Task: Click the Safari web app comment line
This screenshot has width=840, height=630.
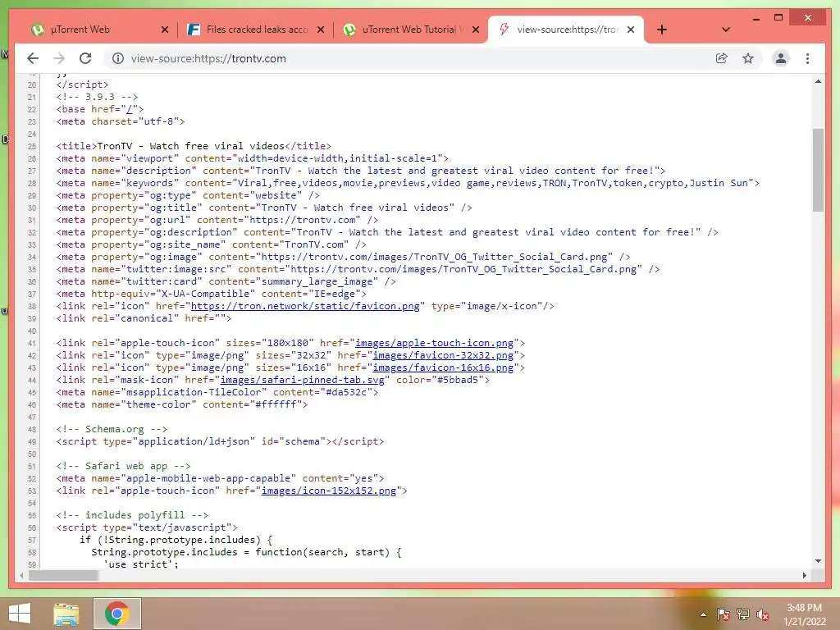Action: [x=123, y=467]
